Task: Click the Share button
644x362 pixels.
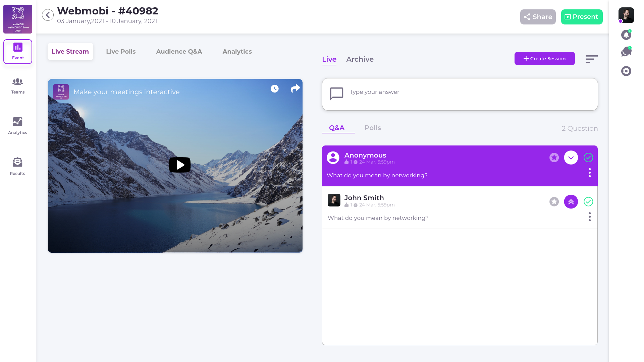Action: [x=538, y=17]
